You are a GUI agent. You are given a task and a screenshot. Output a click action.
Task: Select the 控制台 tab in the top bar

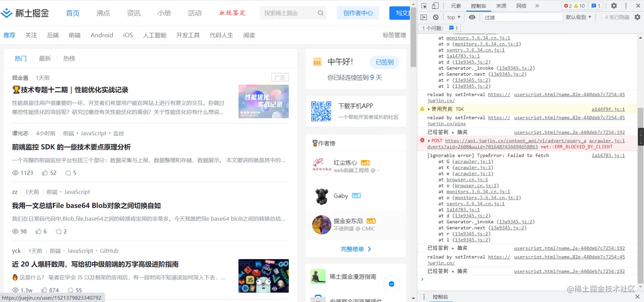coord(479,6)
